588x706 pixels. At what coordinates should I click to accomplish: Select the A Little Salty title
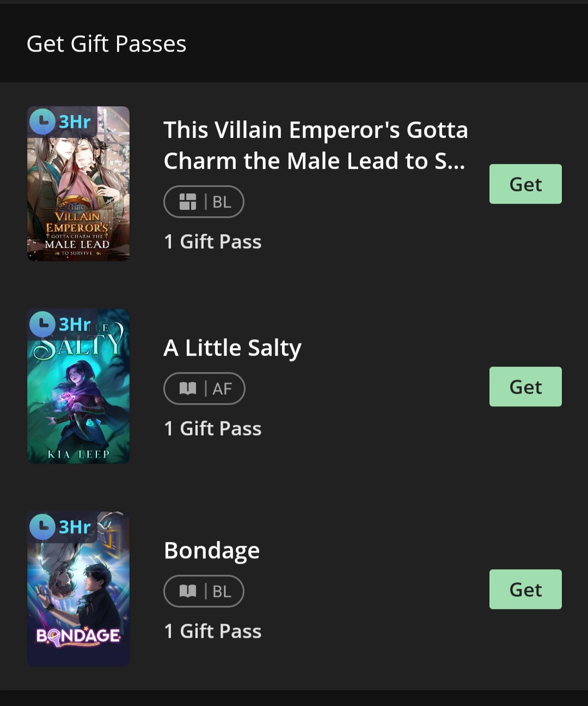click(232, 348)
